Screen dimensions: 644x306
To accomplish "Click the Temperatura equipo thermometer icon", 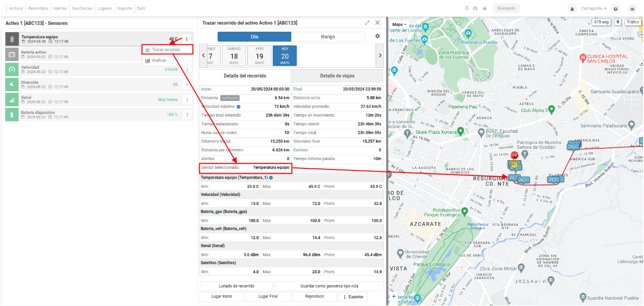I will click(x=12, y=39).
